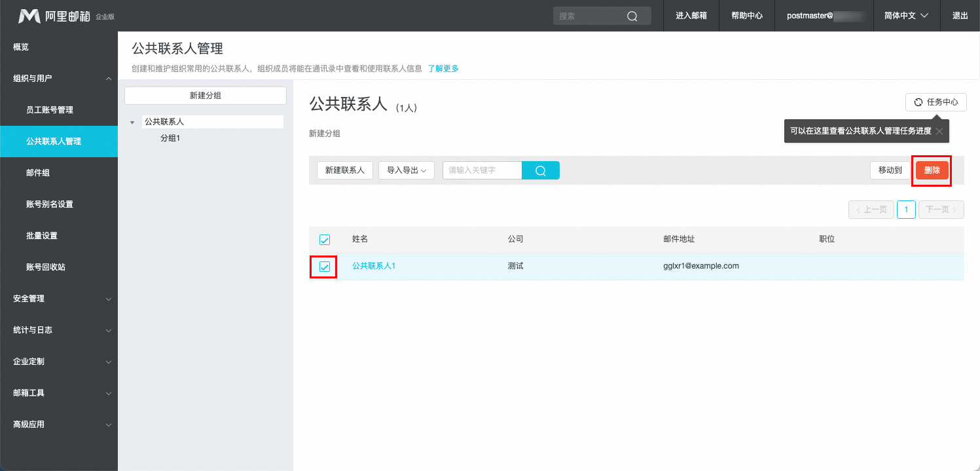Open 邮件组 in the sidebar

point(38,173)
